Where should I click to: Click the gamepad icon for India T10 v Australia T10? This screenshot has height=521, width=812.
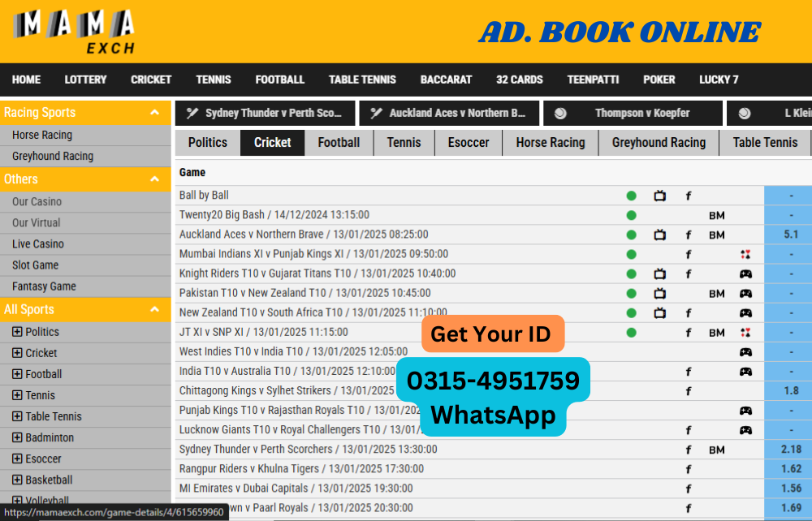pyautogui.click(x=745, y=372)
